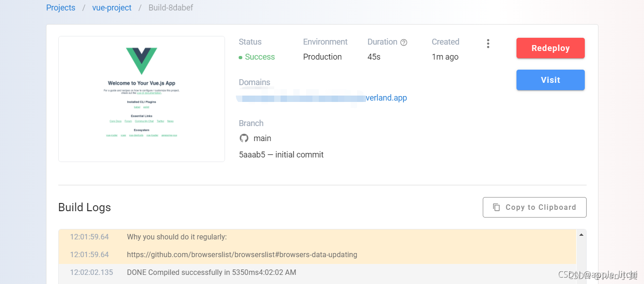
Task: Click the Visit button
Action: pos(550,80)
